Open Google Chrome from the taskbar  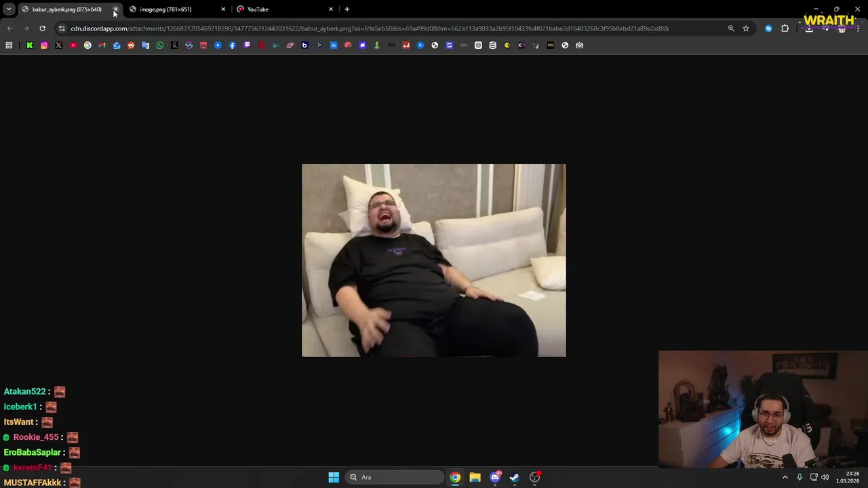[455, 477]
